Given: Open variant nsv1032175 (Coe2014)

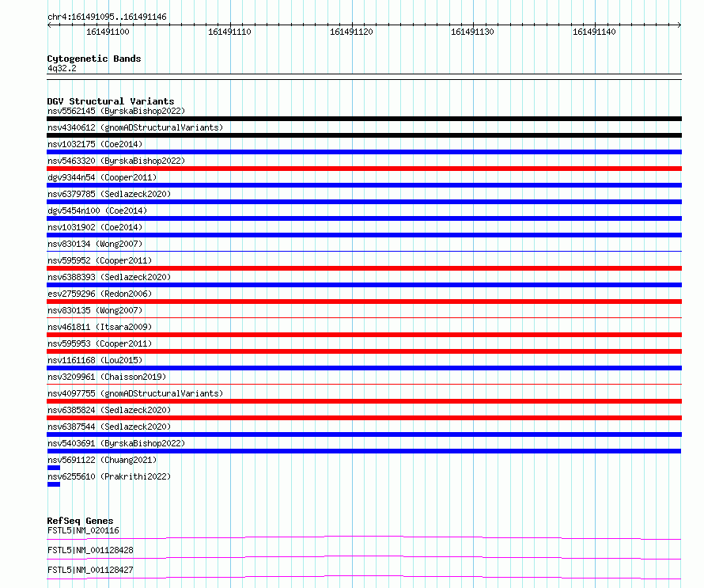Looking at the screenshot, I should click(95, 144).
